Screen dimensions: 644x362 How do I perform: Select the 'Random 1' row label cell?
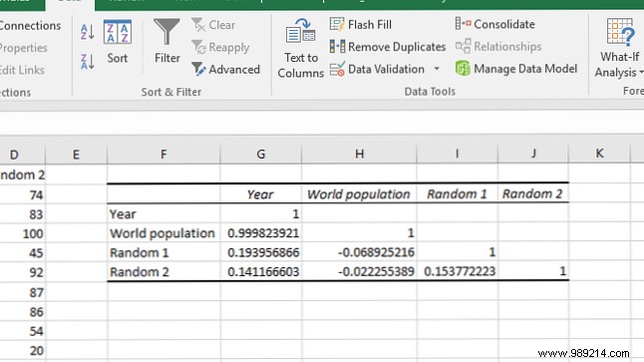click(163, 252)
